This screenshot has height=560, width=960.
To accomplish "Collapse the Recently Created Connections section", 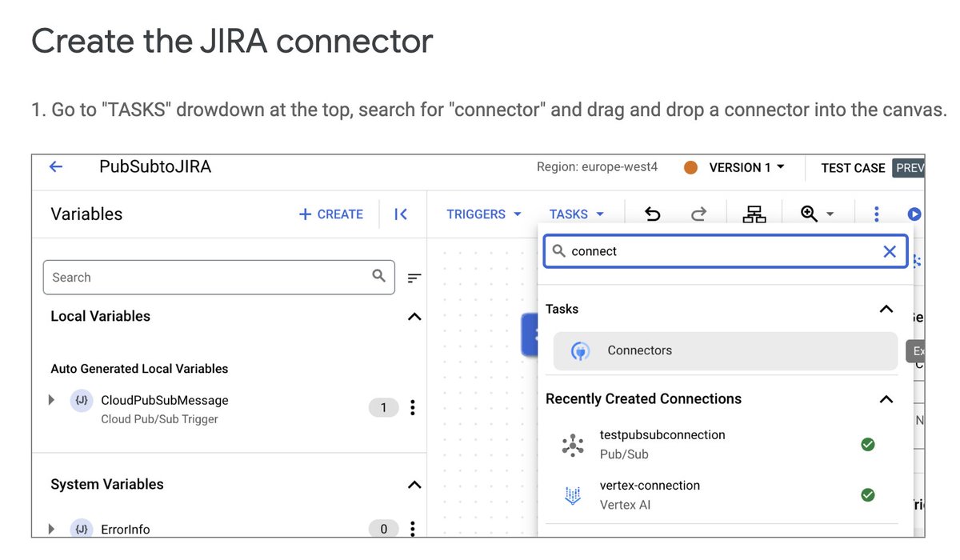I will [886, 399].
